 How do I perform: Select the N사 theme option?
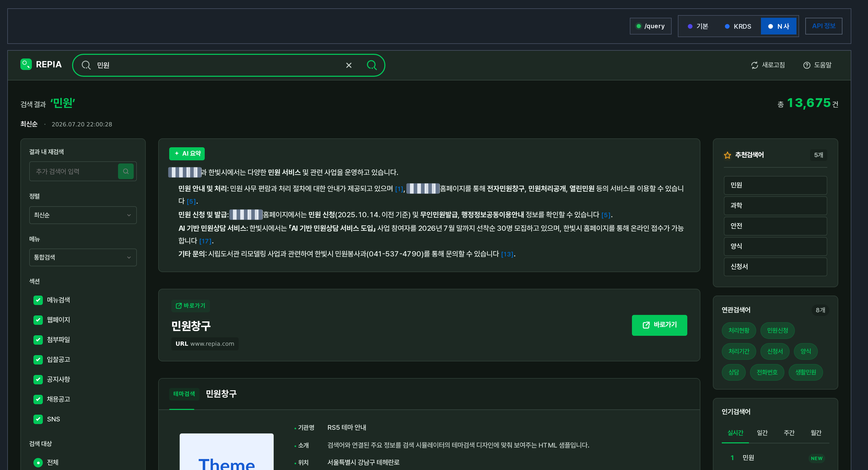pos(778,26)
